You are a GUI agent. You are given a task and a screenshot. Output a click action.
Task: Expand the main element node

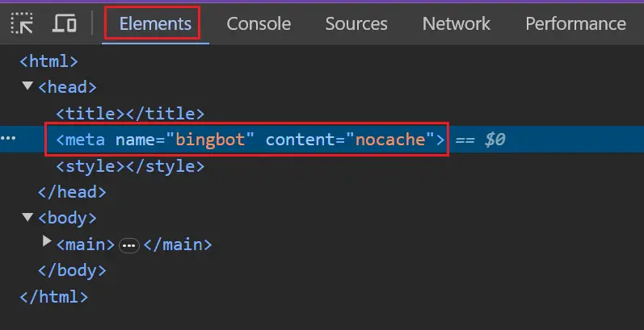(x=47, y=242)
